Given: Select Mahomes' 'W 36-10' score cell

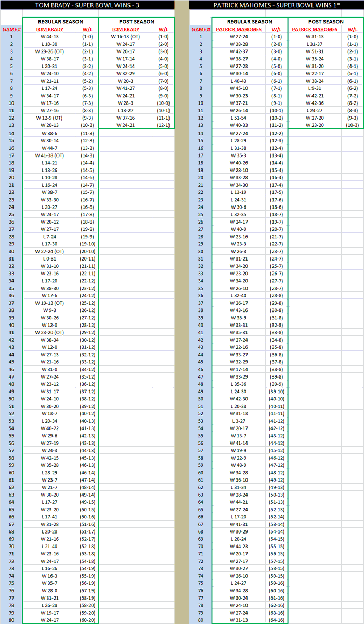Looking at the screenshot, I should (239, 480).
